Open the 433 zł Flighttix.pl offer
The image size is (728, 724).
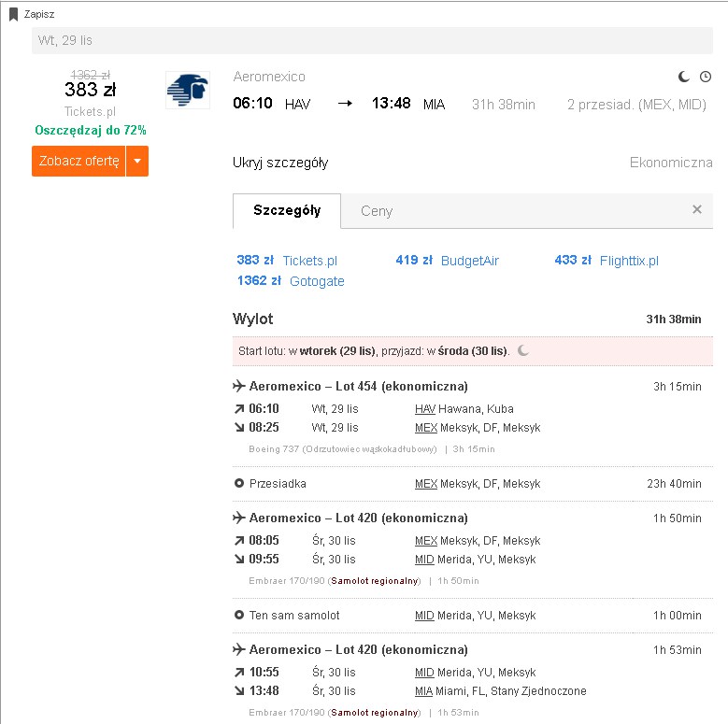point(607,261)
